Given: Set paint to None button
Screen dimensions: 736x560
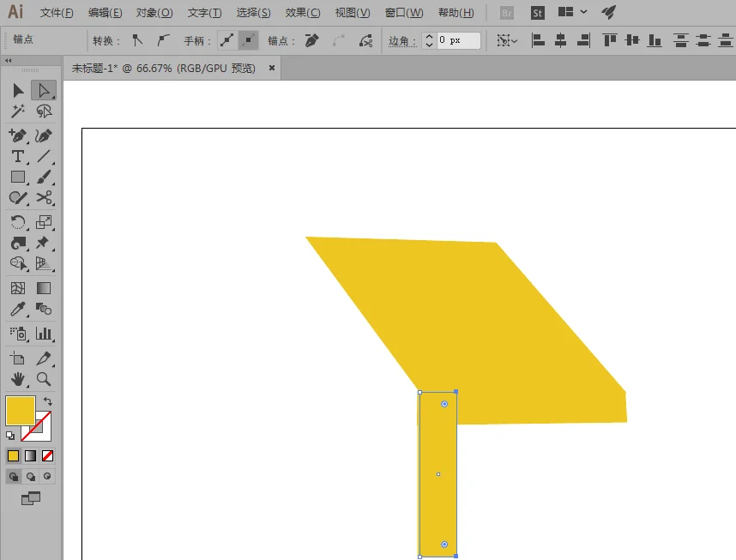Looking at the screenshot, I should coord(47,455).
